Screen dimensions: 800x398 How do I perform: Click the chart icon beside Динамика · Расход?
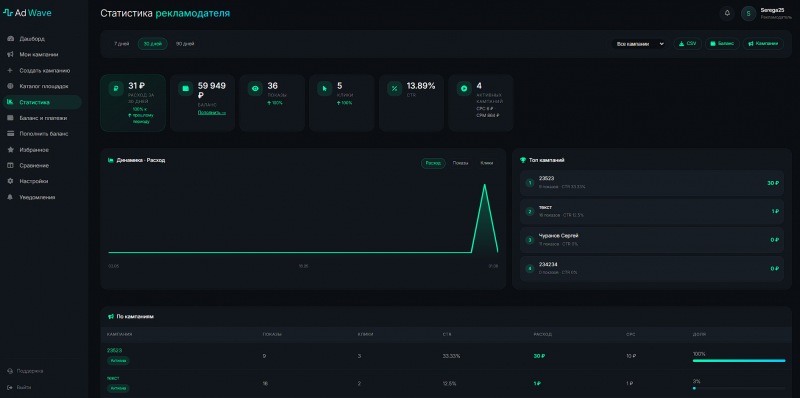(x=111, y=160)
